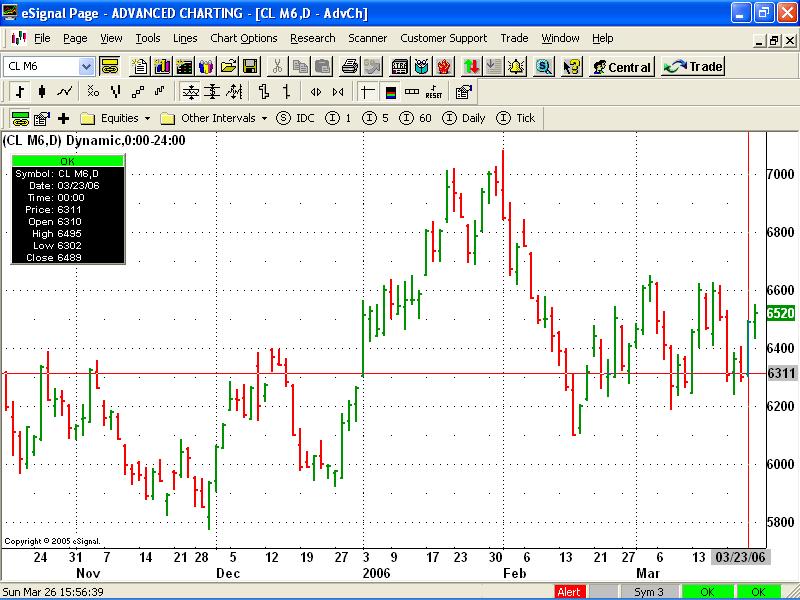The width and height of the screenshot is (800, 600).
Task: Open the Chart Options menu
Action: (x=243, y=38)
